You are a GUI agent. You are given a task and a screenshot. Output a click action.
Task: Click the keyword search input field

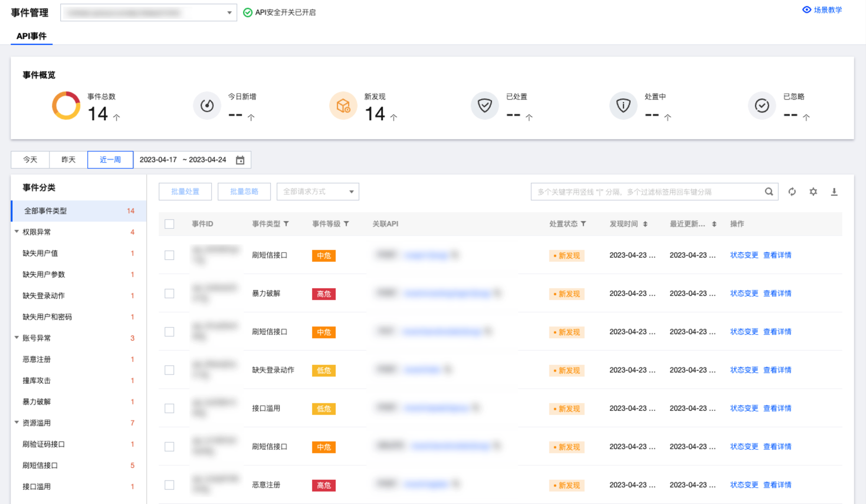pos(646,192)
